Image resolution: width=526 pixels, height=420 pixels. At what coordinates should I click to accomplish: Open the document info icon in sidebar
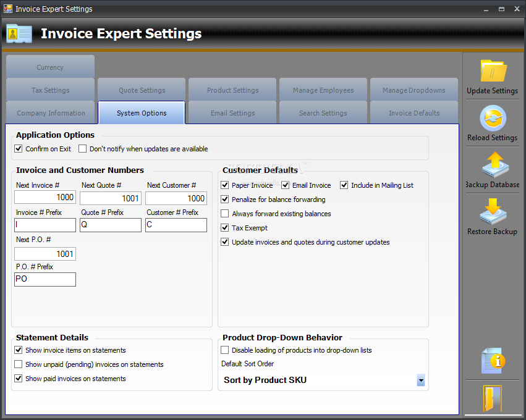click(493, 361)
